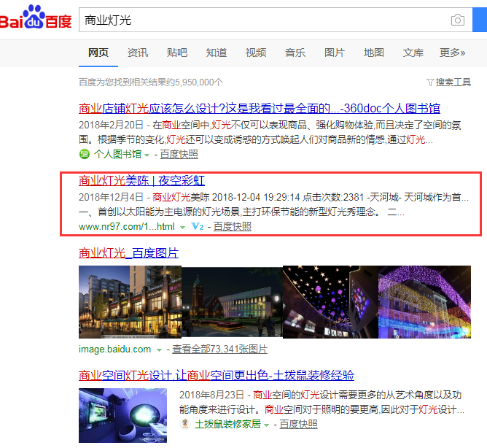Expand dropdown arrow beside www.nr97.com URL
The width and height of the screenshot is (487, 448).
pyautogui.click(x=182, y=228)
